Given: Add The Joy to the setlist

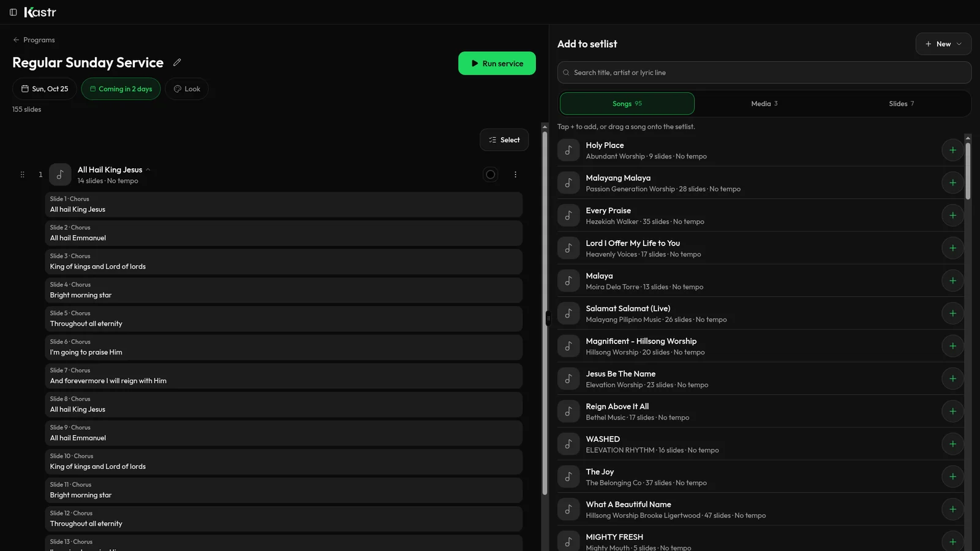Looking at the screenshot, I should tap(952, 476).
